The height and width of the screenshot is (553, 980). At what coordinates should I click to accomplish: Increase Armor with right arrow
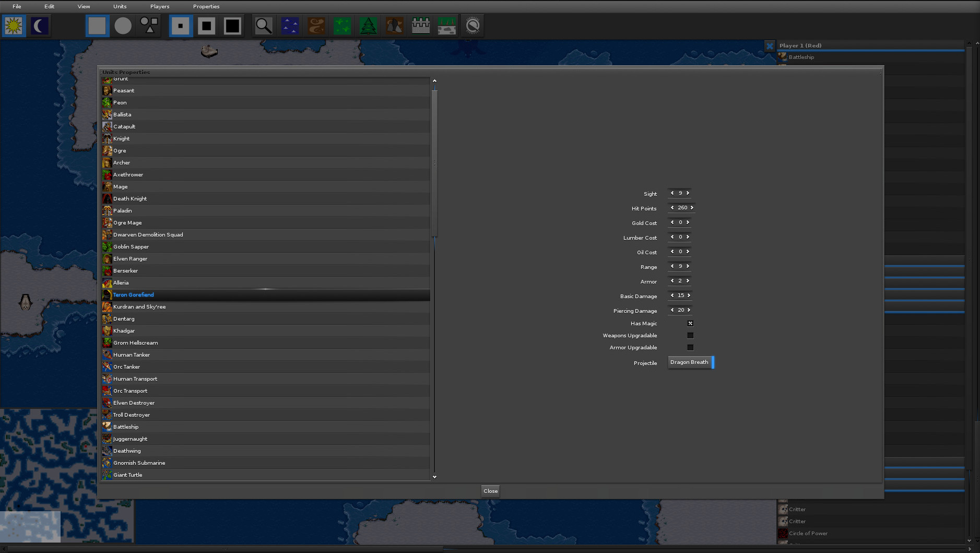pyautogui.click(x=689, y=281)
